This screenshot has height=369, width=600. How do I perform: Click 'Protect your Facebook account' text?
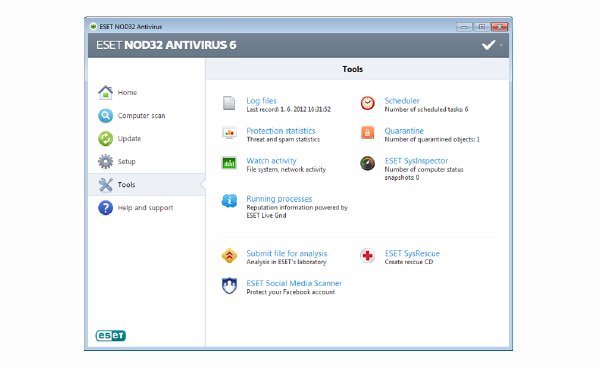pos(290,292)
